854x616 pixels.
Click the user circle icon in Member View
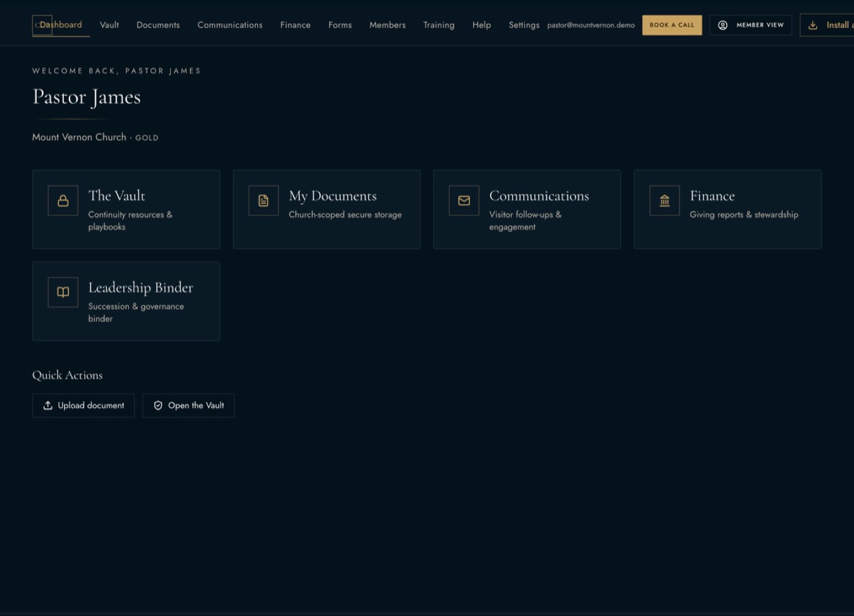pos(723,25)
